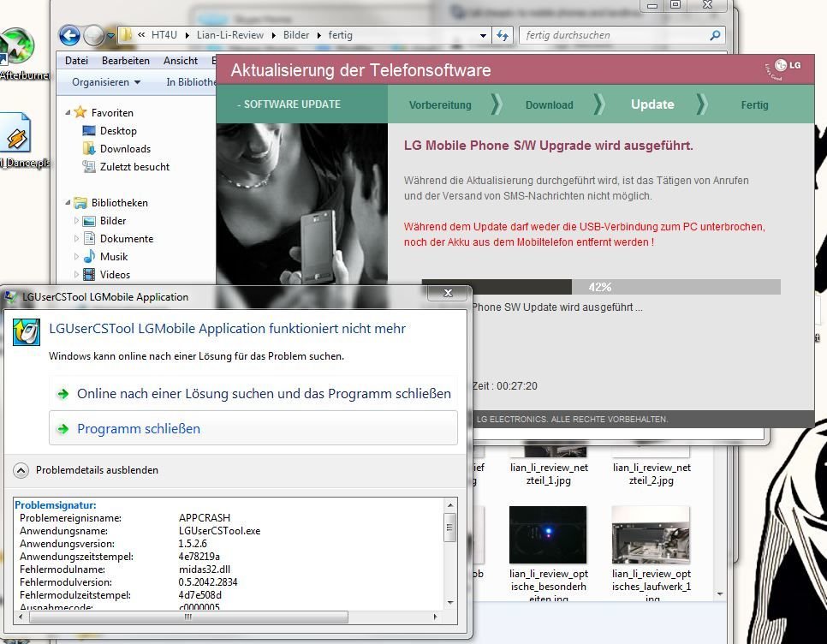Click 'In Bibliothek' toolbar button
Screen dimensions: 827x644
point(190,82)
